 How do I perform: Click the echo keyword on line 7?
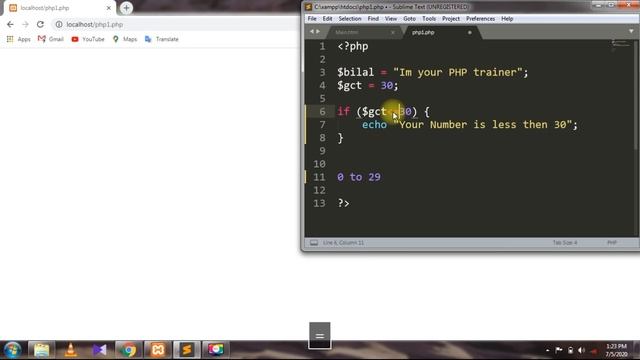coord(374,124)
